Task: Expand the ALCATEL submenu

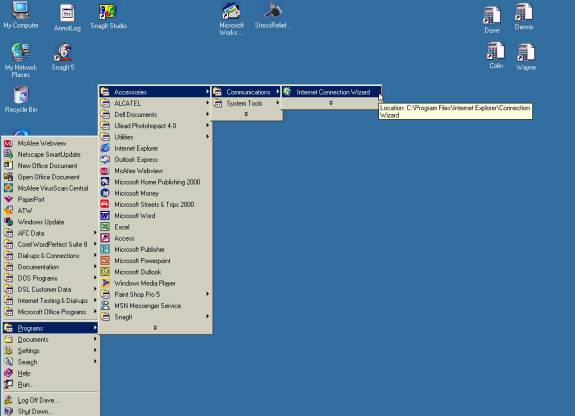Action: coord(155,103)
